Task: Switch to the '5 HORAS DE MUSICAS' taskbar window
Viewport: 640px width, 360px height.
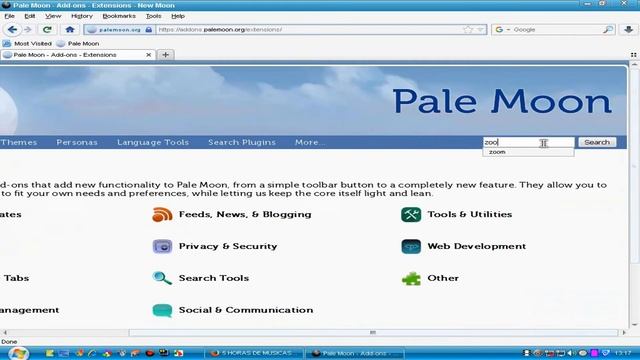Action: [x=253, y=353]
